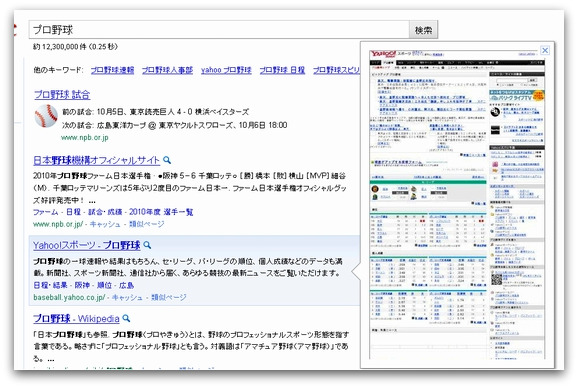The height and width of the screenshot is (388, 578).
Task: Open 類似ページ link for www.npb.or.jp result
Action: click(146, 224)
